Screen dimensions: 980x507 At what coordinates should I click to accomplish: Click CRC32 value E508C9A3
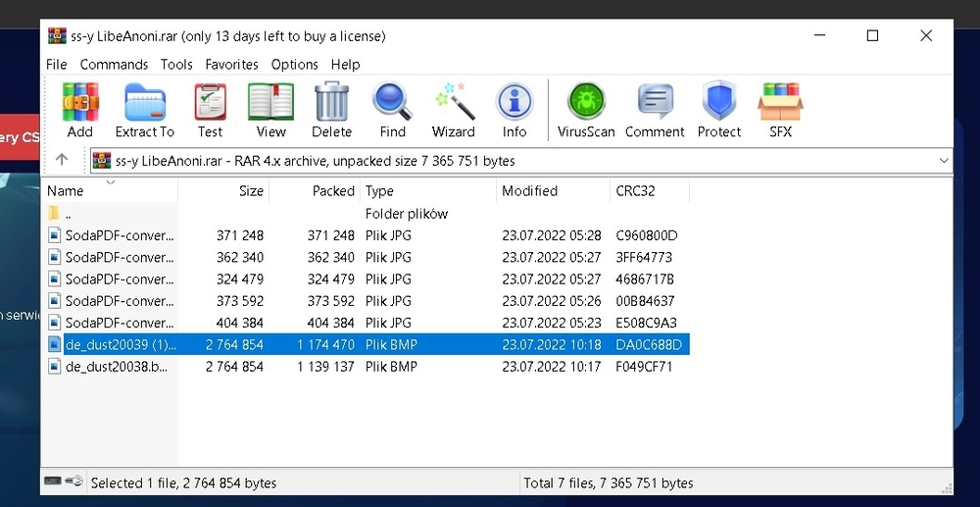(x=646, y=323)
